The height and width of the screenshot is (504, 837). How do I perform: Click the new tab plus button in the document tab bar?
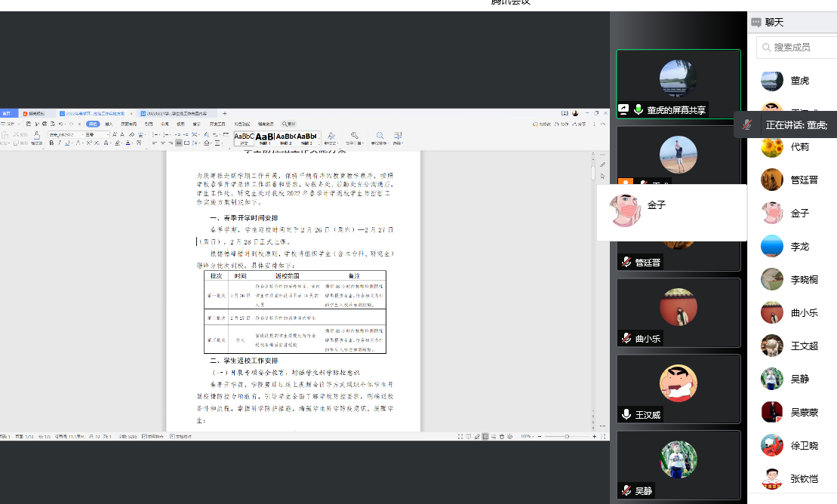(x=224, y=113)
